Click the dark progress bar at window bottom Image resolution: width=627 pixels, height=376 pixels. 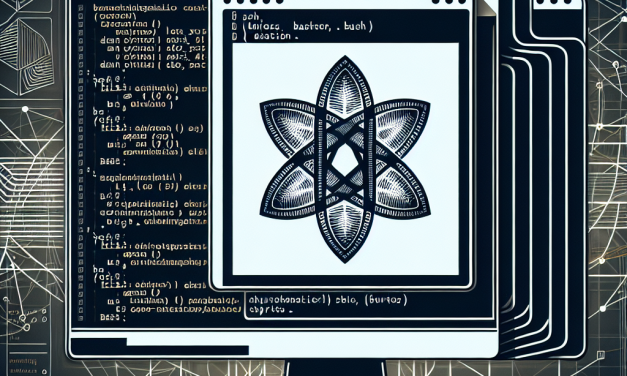pyautogui.click(x=159, y=346)
